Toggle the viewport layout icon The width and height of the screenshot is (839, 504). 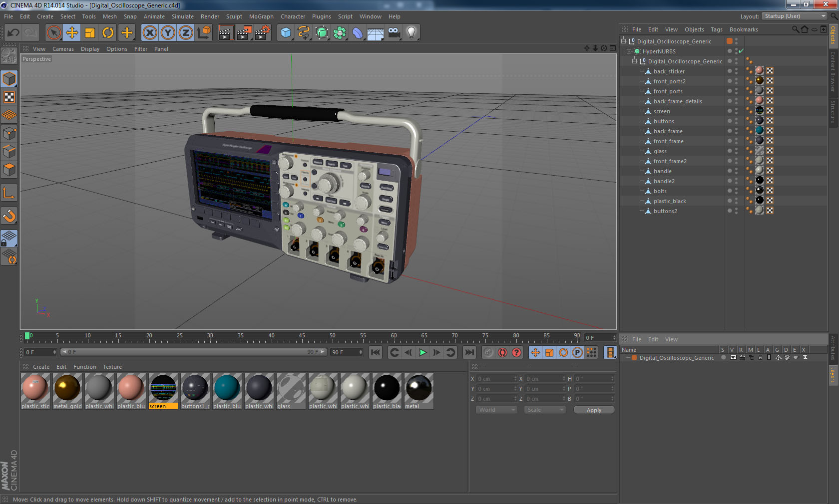click(x=613, y=48)
